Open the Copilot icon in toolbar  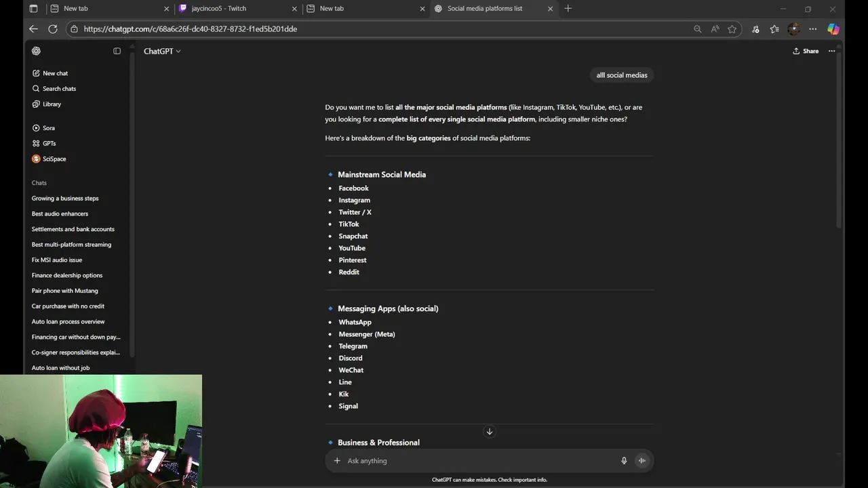[x=833, y=29]
